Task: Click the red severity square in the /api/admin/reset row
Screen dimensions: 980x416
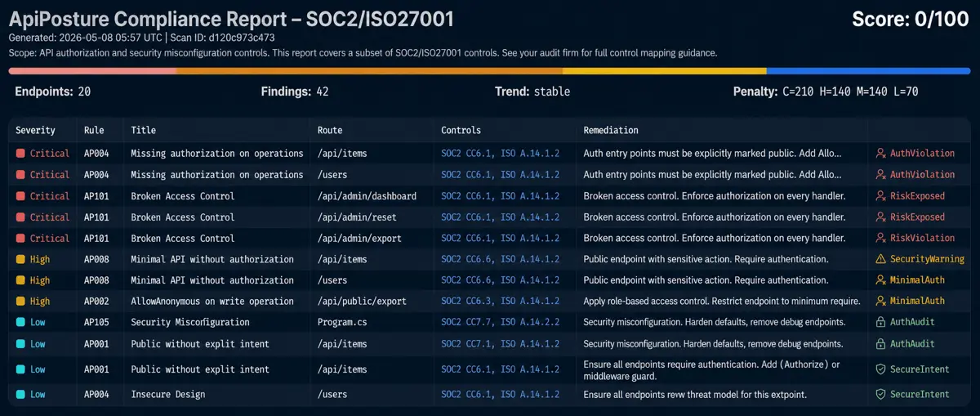Action: (20, 217)
